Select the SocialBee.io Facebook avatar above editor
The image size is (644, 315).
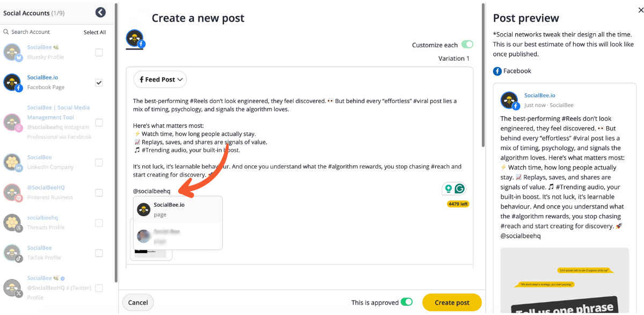click(x=135, y=39)
